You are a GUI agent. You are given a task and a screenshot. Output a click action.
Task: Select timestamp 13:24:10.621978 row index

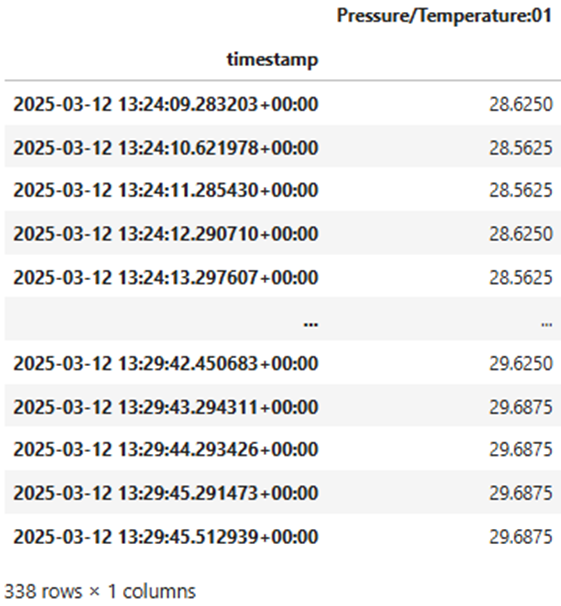pyautogui.click(x=166, y=148)
